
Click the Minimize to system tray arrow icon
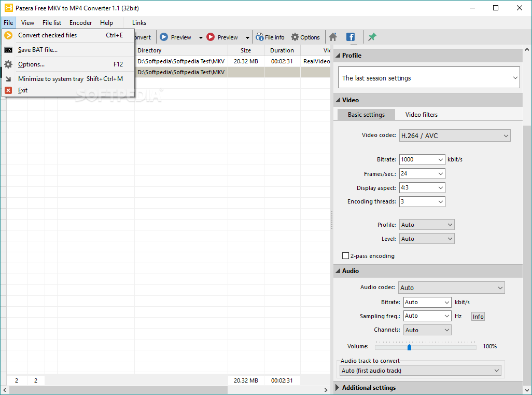tap(8, 79)
